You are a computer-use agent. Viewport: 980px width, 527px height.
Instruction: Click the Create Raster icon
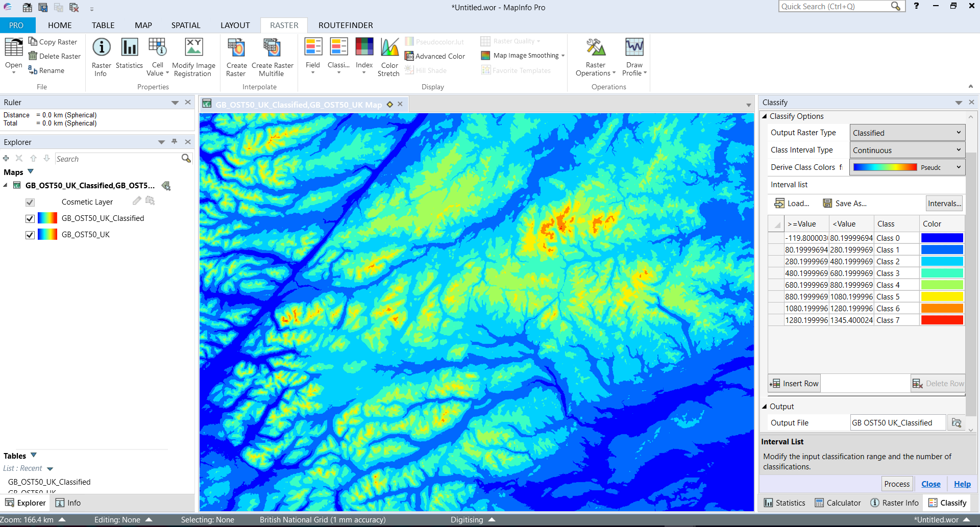[x=236, y=47]
